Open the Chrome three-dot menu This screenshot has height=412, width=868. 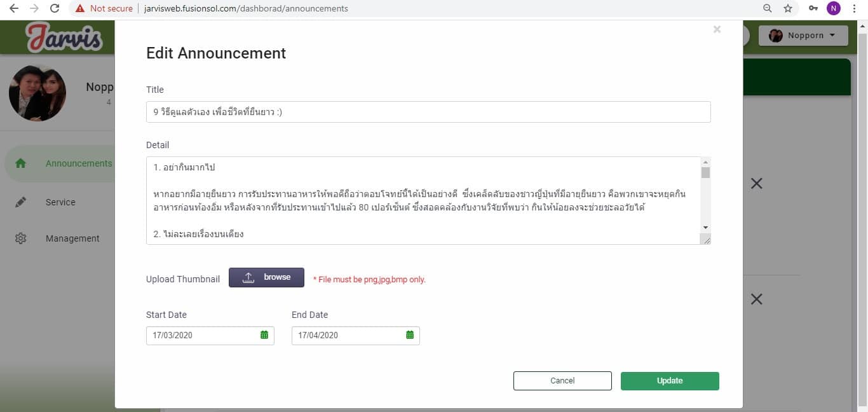click(x=855, y=8)
